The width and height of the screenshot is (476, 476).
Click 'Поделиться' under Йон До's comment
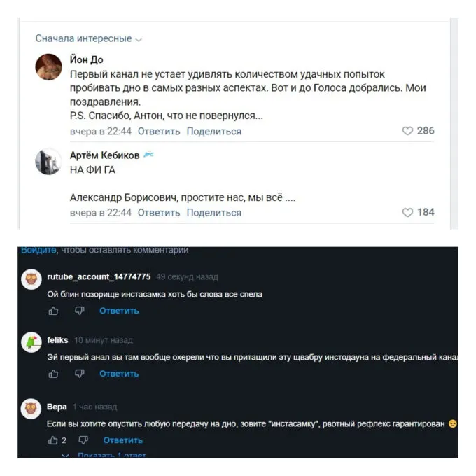click(x=214, y=132)
